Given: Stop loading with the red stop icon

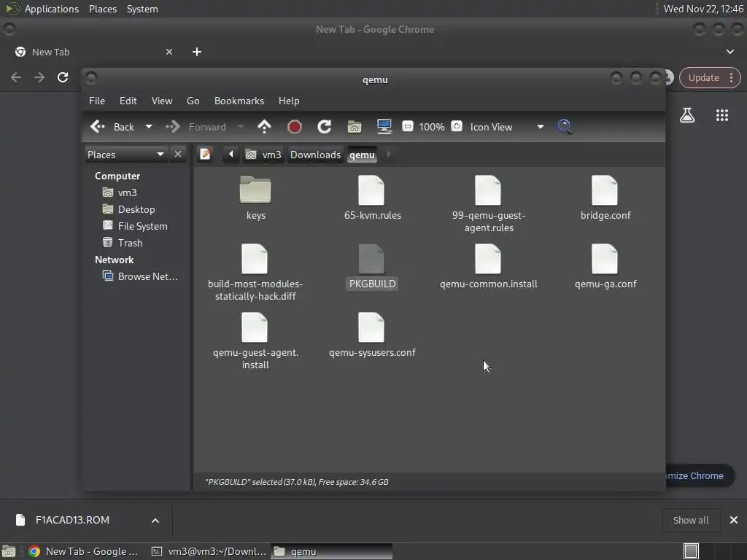Looking at the screenshot, I should pyautogui.click(x=295, y=127).
